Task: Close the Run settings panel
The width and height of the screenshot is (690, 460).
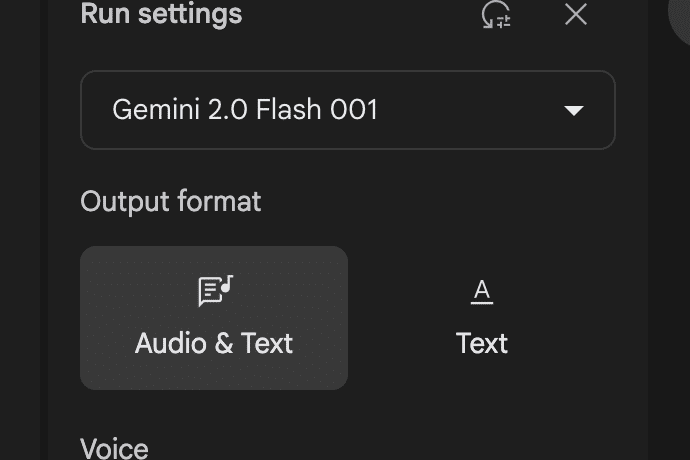Action: [x=576, y=14]
